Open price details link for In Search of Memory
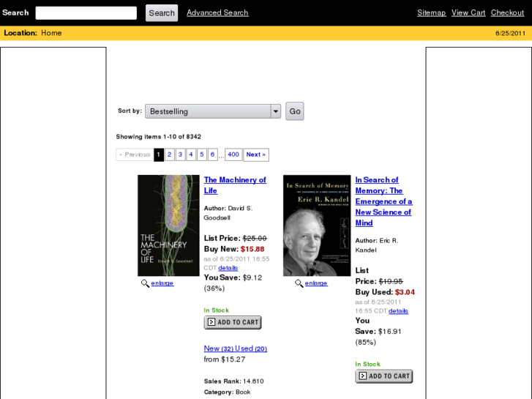This screenshot has height=399, width=532. pos(398,311)
